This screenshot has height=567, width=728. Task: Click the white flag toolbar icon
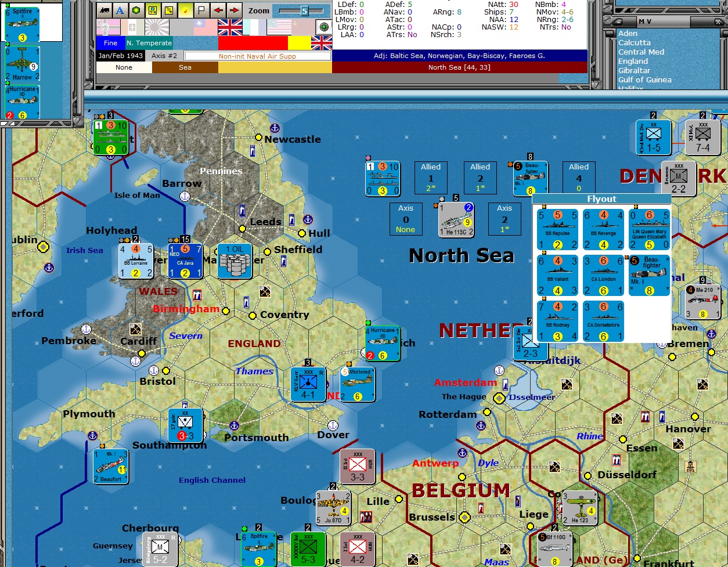click(201, 10)
